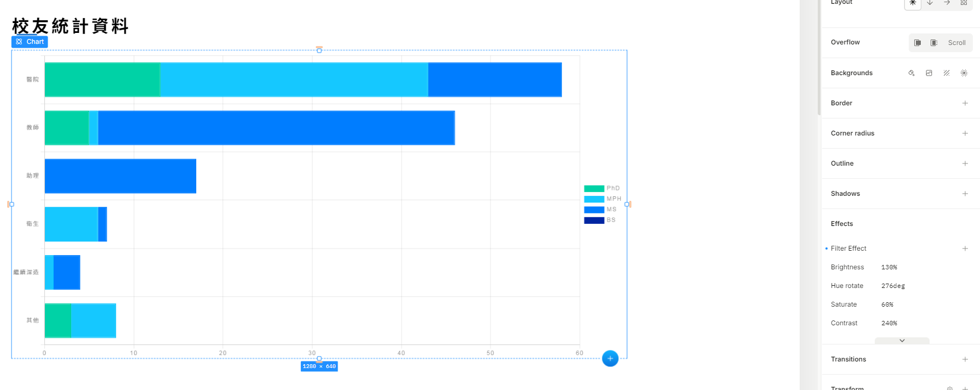This screenshot has height=390, width=980.
Task: Add a gradient background
Action: tap(947, 73)
